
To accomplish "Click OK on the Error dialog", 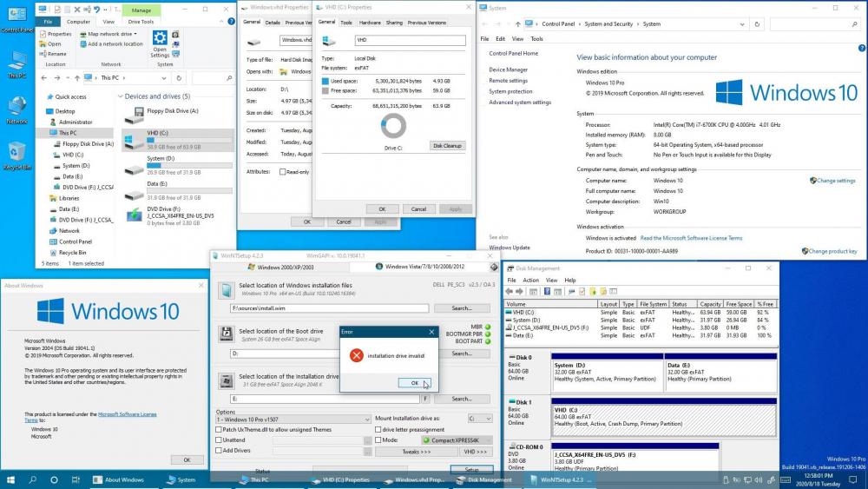I will click(414, 383).
